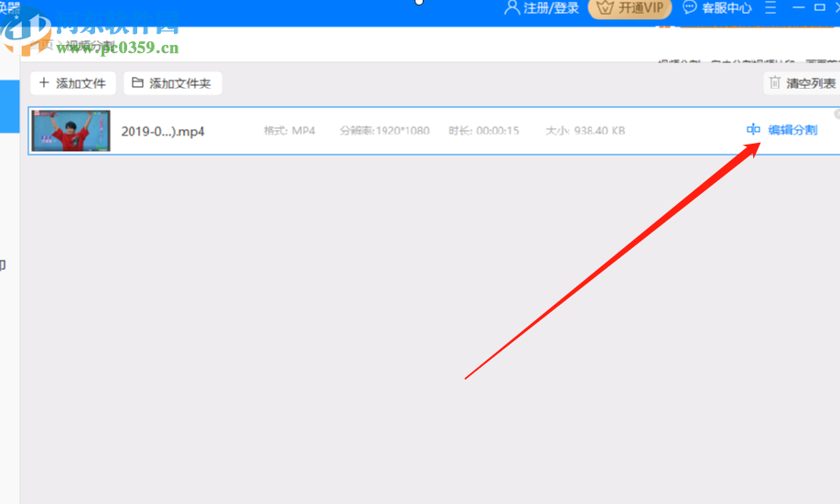Click the crown icon on the VIP button
The image size is (840, 504).
tap(604, 8)
